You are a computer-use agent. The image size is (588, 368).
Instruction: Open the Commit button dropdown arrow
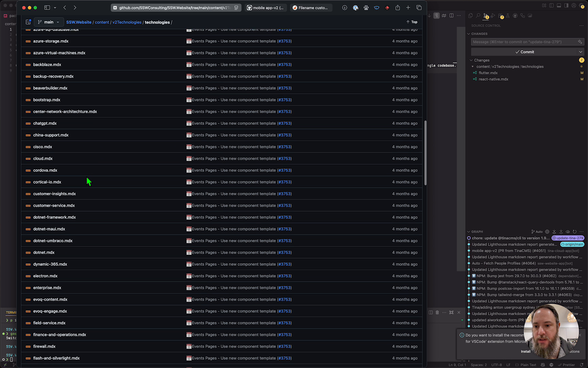pos(581,52)
